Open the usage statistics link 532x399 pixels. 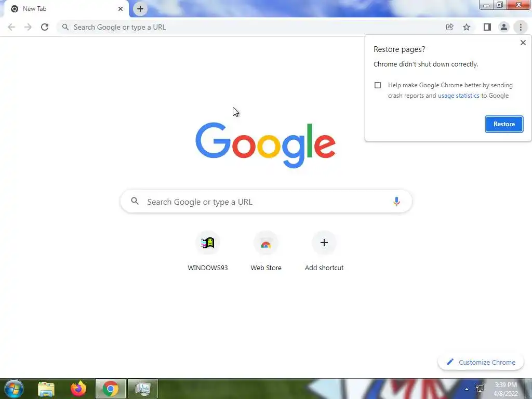point(458,96)
